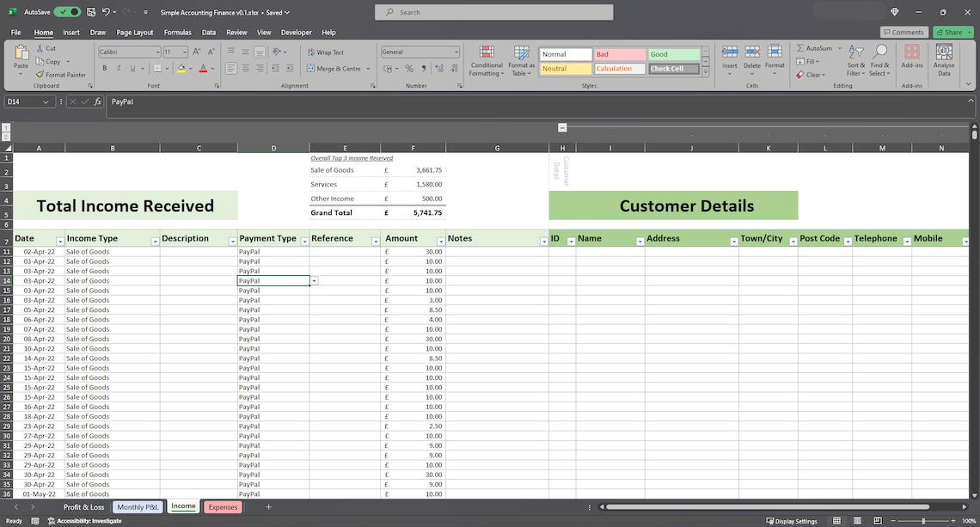Open the Payment Type cell dropdown
Image resolution: width=980 pixels, height=527 pixels.
313,280
